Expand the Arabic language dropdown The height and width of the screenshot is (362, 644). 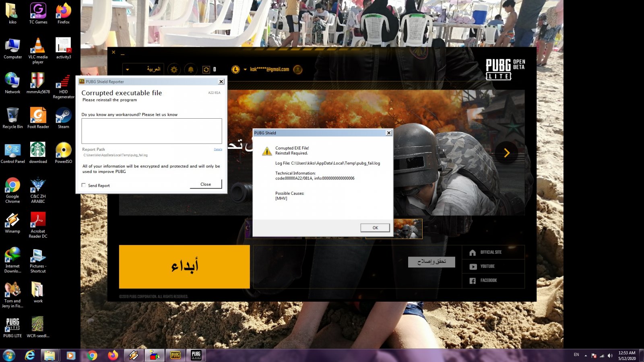pyautogui.click(x=128, y=70)
